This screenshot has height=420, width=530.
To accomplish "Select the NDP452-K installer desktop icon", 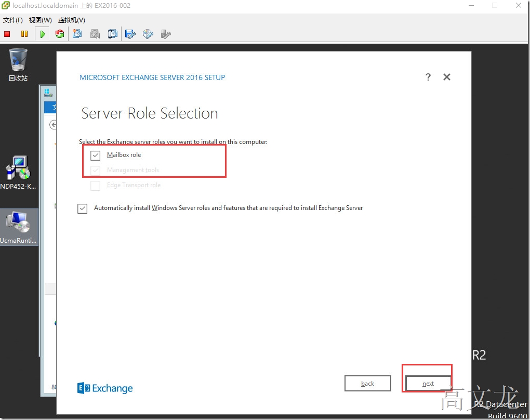I will click(18, 173).
